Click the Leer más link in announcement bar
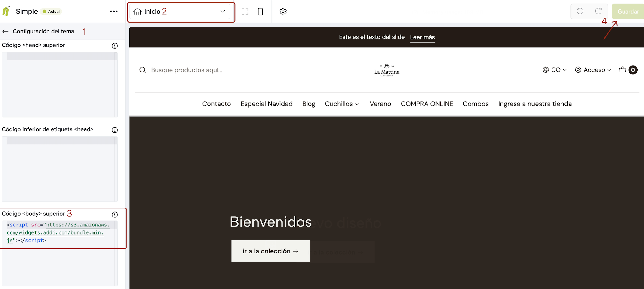 click(x=422, y=37)
